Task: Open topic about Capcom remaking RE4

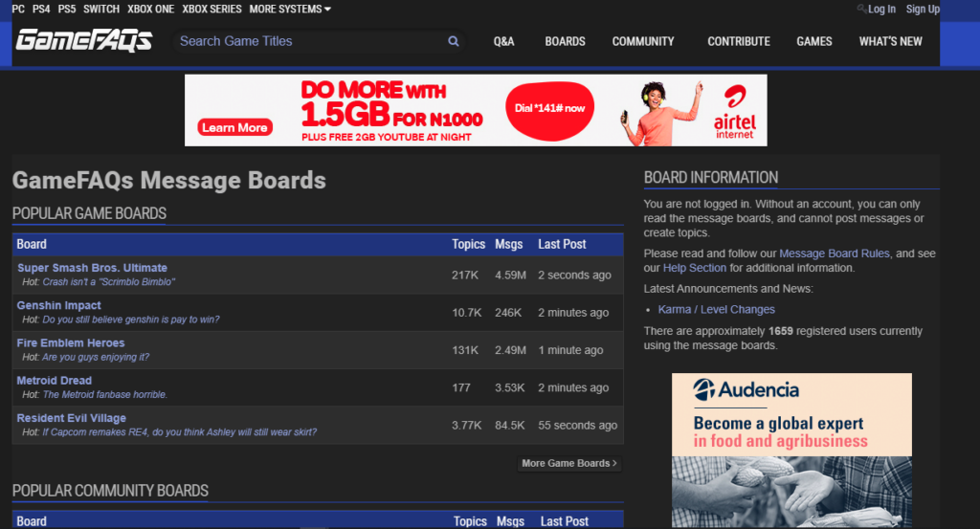Action: [179, 432]
